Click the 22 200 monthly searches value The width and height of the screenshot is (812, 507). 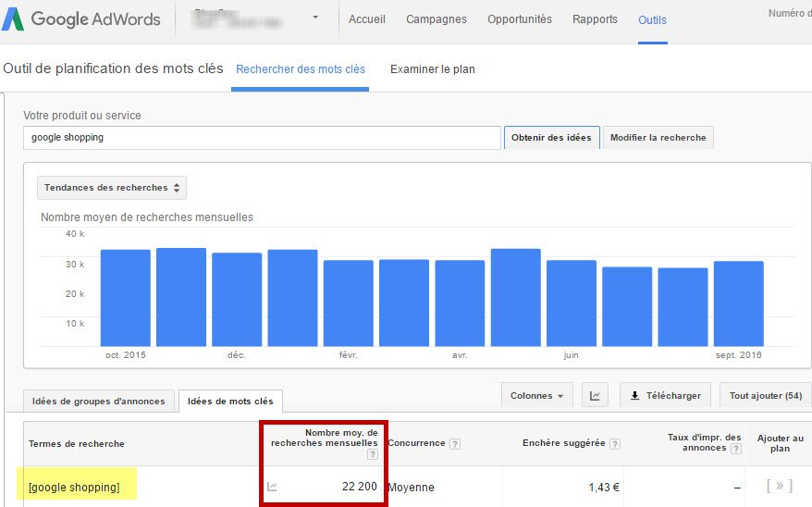click(360, 487)
